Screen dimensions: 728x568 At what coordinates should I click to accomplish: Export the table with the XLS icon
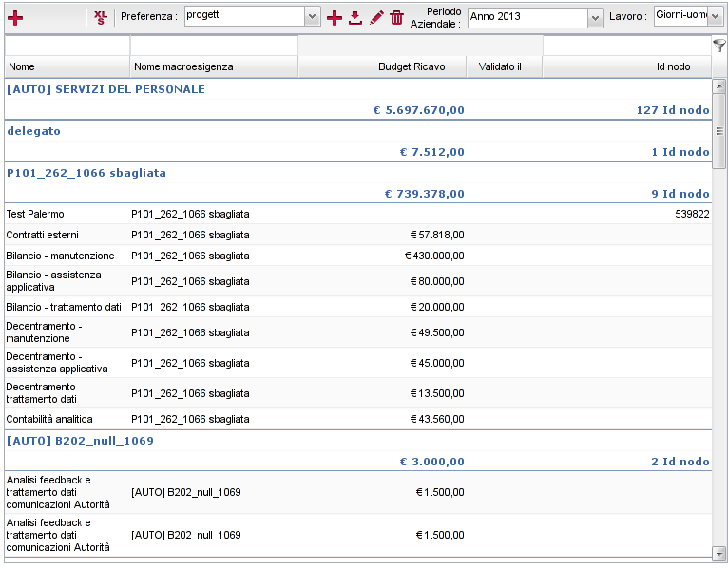click(x=101, y=17)
